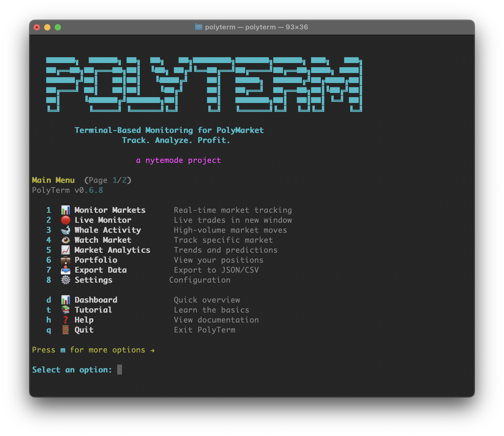The width and height of the screenshot is (504, 436).
Task: Click the cursor after 'Select an option:'
Action: pos(120,370)
